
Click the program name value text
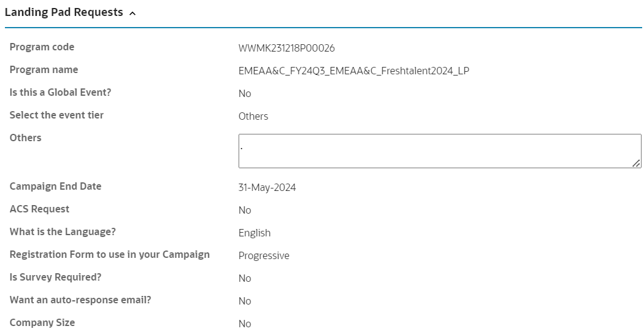click(353, 71)
